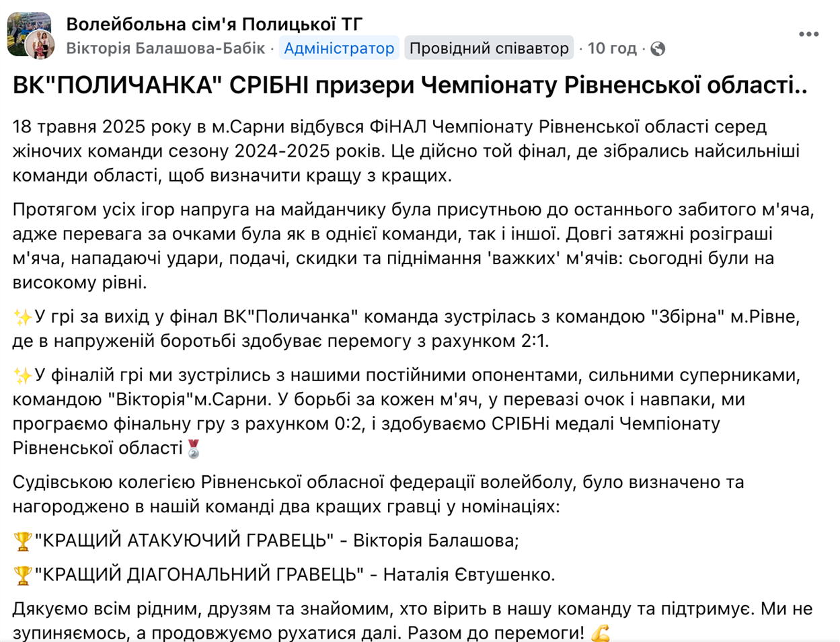Click the bold ВК"ПОЛИЧАНКА" СРІБНІ призери headline
Image resolution: width=840 pixels, height=642 pixels.
click(x=410, y=85)
